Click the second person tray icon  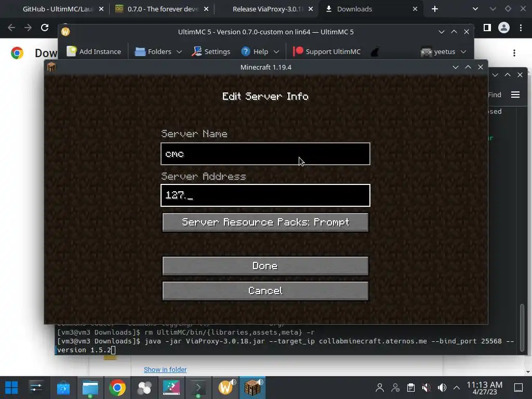coord(395,388)
